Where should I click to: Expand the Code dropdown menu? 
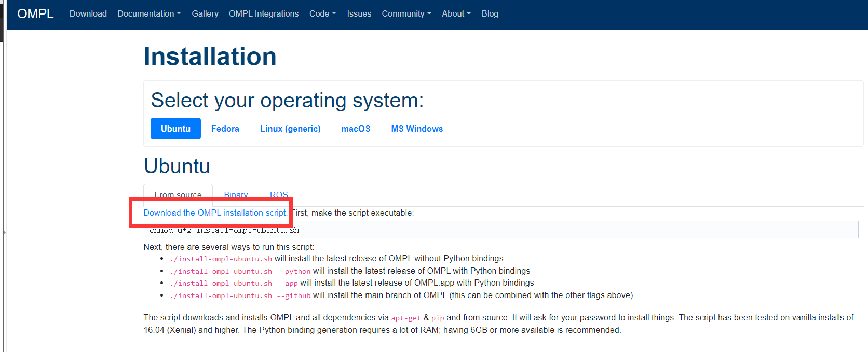click(322, 14)
